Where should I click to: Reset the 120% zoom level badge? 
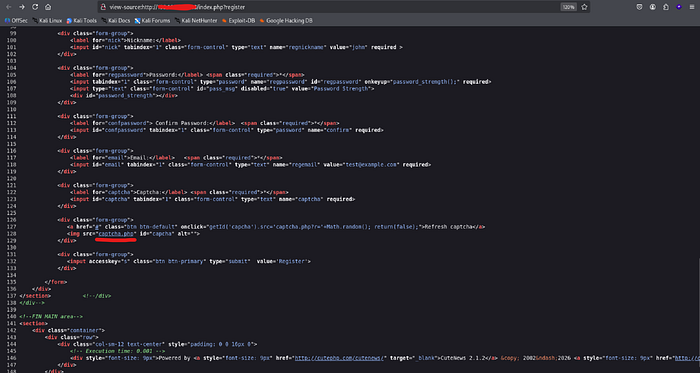(568, 7)
